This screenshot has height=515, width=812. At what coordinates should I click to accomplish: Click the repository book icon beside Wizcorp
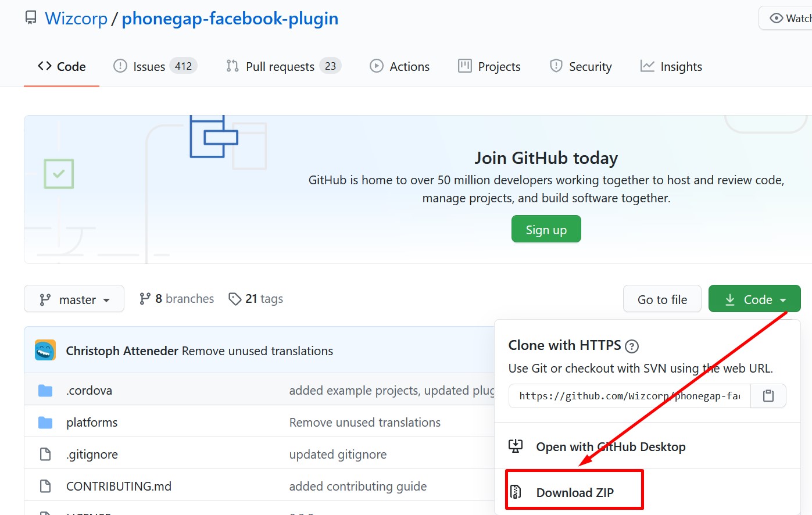click(x=31, y=18)
